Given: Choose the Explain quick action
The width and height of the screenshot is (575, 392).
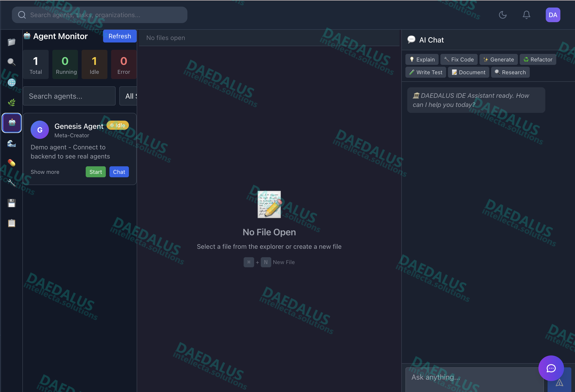Looking at the screenshot, I should click(x=422, y=59).
